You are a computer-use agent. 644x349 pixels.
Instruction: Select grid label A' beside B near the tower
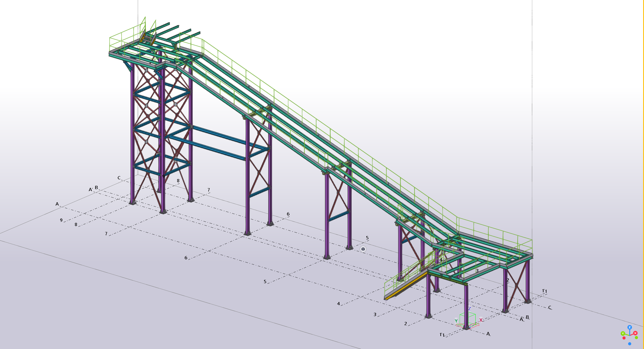pyautogui.click(x=91, y=190)
